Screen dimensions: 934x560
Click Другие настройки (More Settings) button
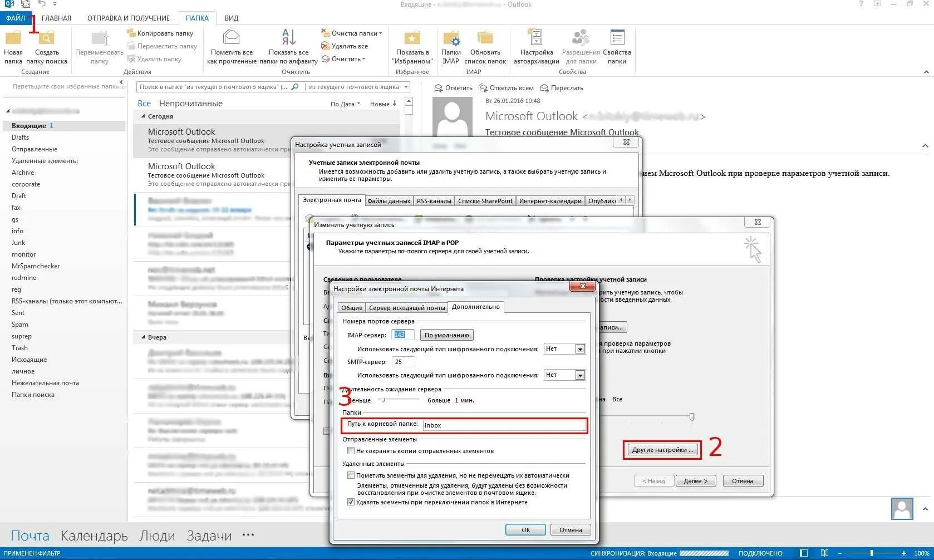click(662, 450)
